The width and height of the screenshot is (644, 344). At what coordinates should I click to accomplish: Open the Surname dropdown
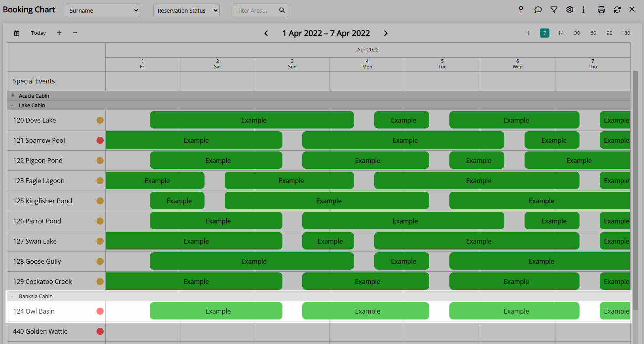pyautogui.click(x=103, y=10)
